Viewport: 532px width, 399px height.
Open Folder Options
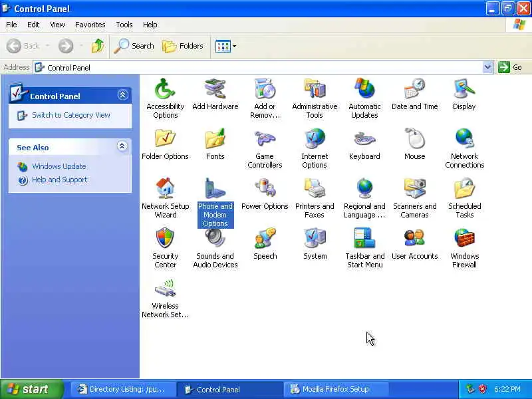pyautogui.click(x=165, y=144)
